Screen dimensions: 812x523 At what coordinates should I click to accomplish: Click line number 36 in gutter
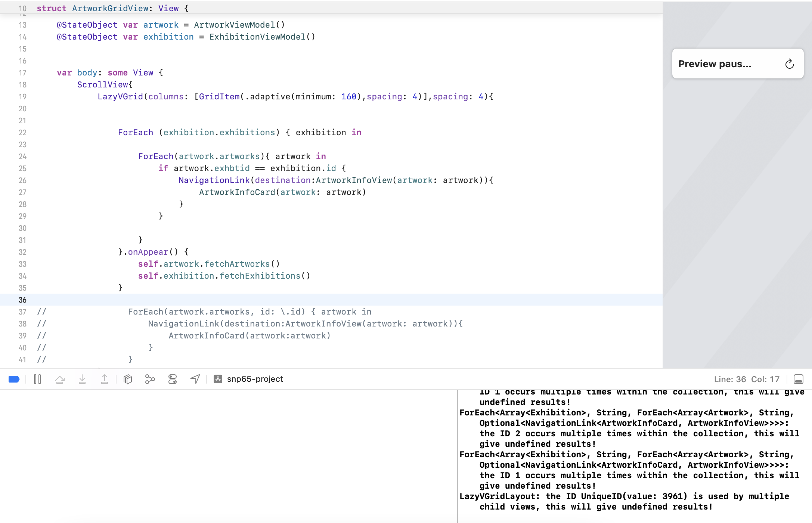(22, 300)
